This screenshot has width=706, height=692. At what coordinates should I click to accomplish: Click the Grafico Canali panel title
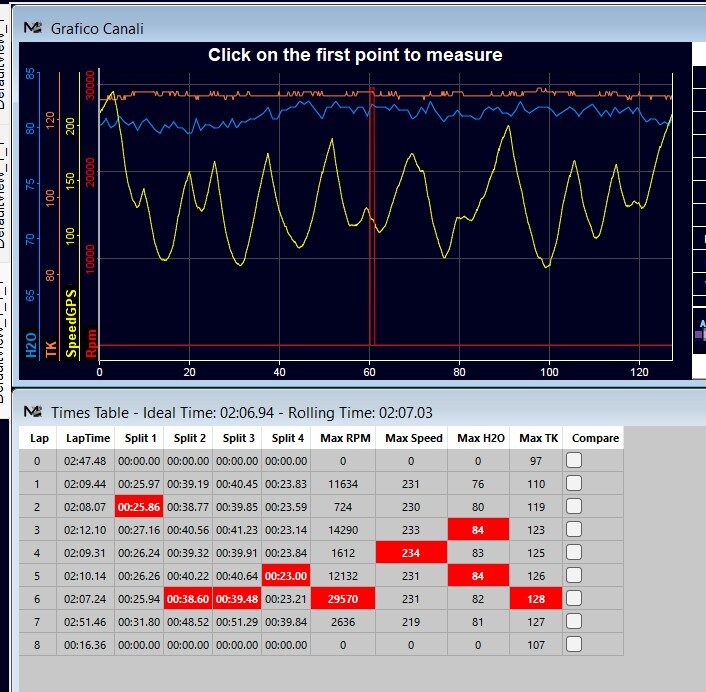pyautogui.click(x=97, y=29)
